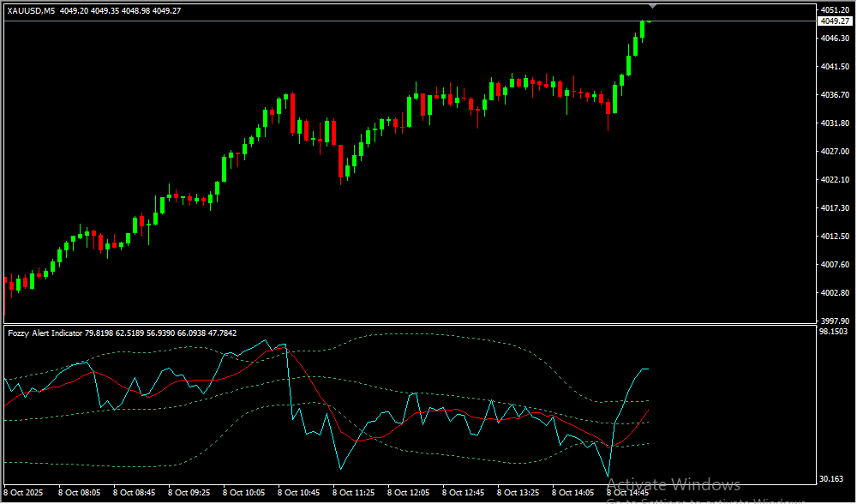
Task: Click the 8 Oct 14:45 time label
Action: click(x=629, y=493)
